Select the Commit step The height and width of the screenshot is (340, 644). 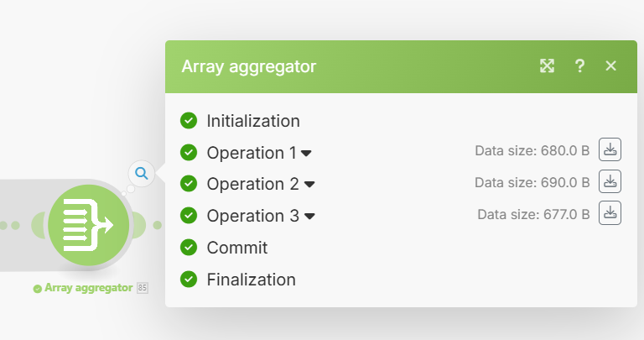pyautogui.click(x=237, y=248)
